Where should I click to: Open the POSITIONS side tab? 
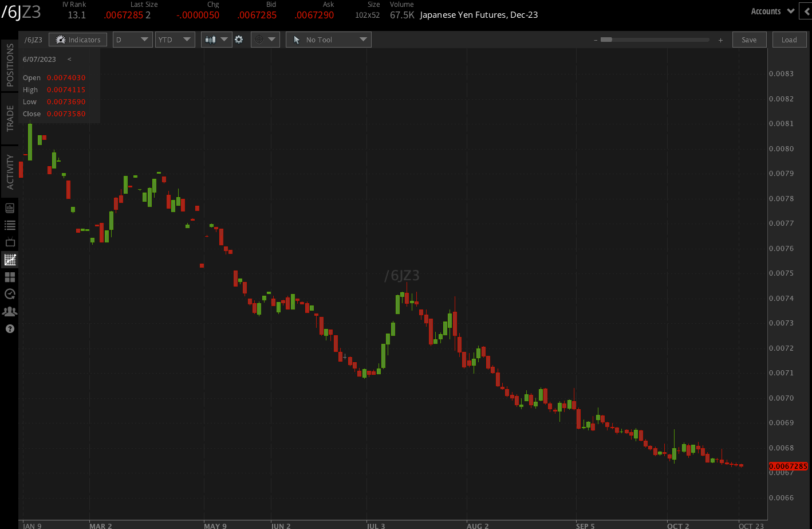[x=10, y=66]
